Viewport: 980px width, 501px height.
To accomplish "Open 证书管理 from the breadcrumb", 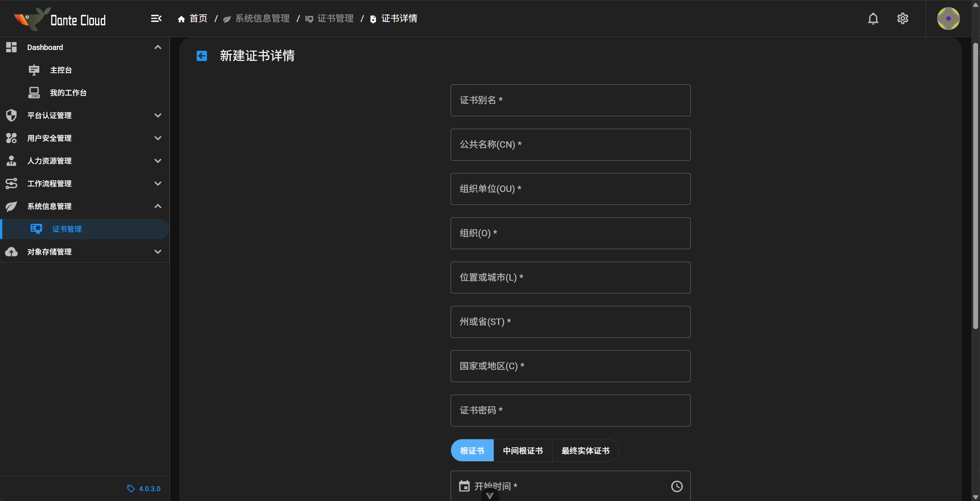I will [x=335, y=18].
